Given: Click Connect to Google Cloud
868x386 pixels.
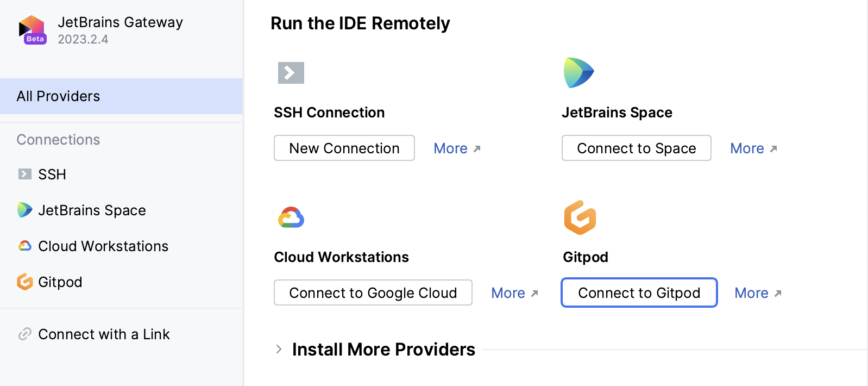Looking at the screenshot, I should (373, 292).
